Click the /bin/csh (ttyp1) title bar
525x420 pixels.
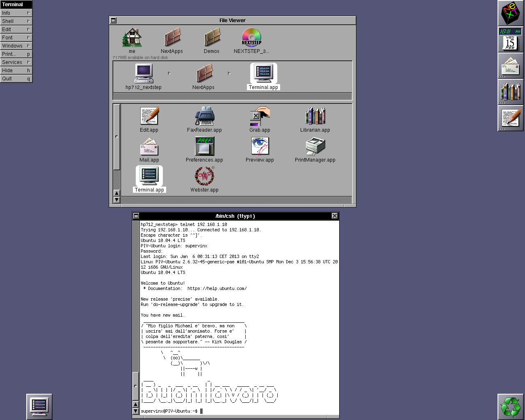point(235,216)
